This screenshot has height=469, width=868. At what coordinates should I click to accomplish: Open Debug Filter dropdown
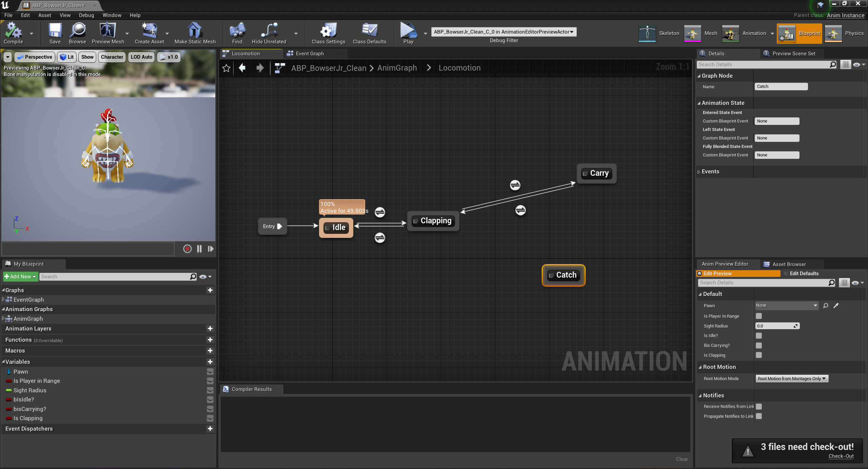(504, 32)
